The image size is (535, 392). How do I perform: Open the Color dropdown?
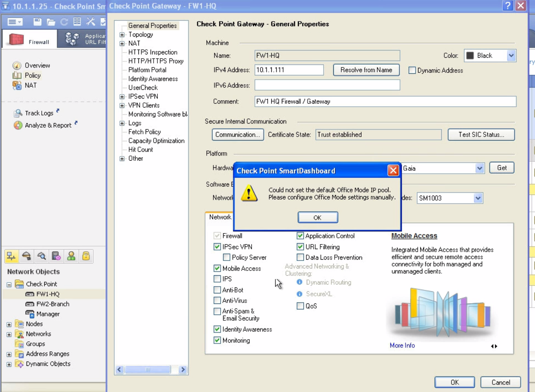coord(511,56)
